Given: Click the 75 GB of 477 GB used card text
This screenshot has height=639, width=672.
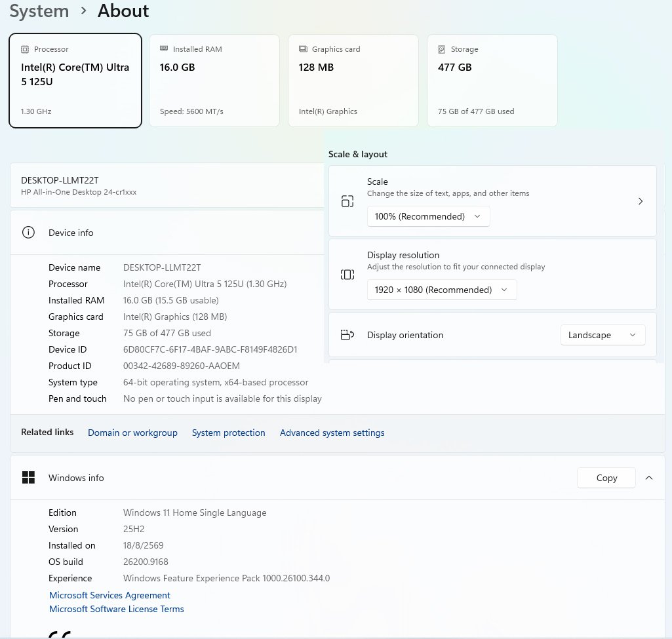Looking at the screenshot, I should pos(476,111).
